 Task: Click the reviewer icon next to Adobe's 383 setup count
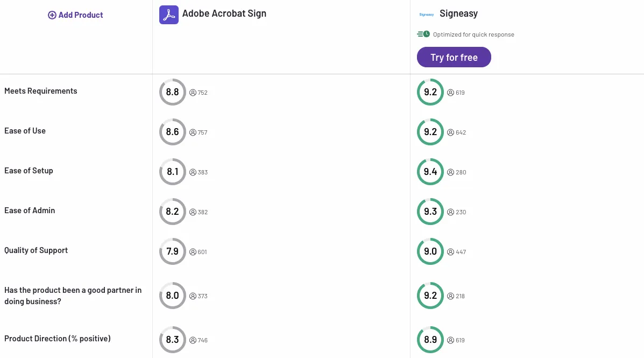pyautogui.click(x=193, y=172)
